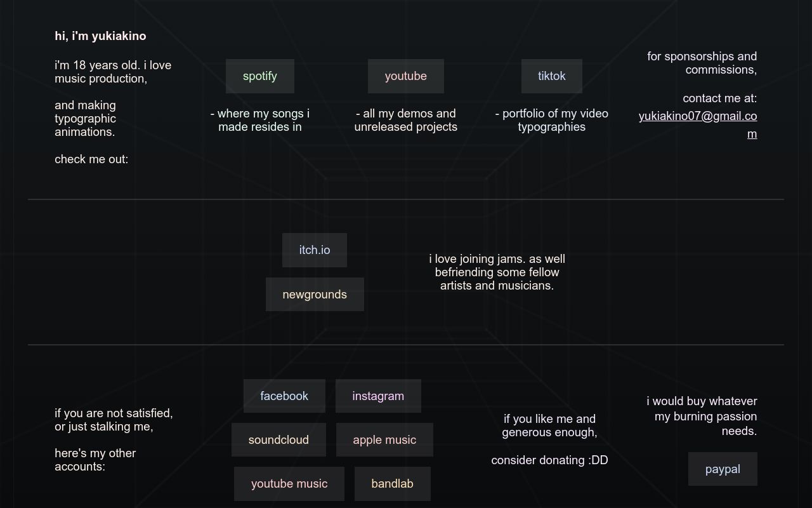Open the soundcloud link button

[278, 440]
